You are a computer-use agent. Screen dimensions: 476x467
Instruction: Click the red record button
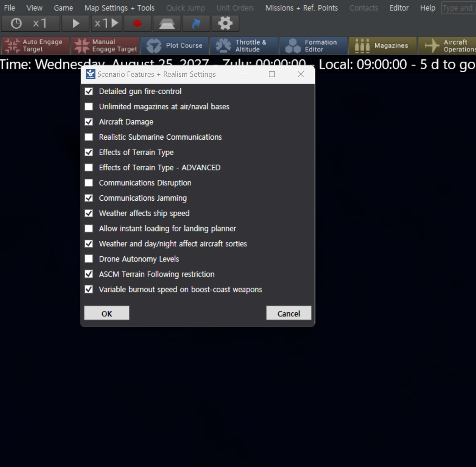point(138,24)
